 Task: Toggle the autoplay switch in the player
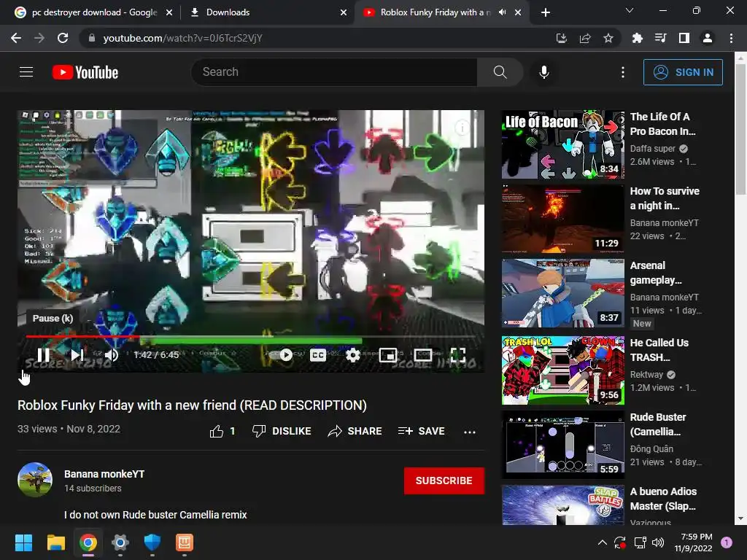[x=286, y=355]
